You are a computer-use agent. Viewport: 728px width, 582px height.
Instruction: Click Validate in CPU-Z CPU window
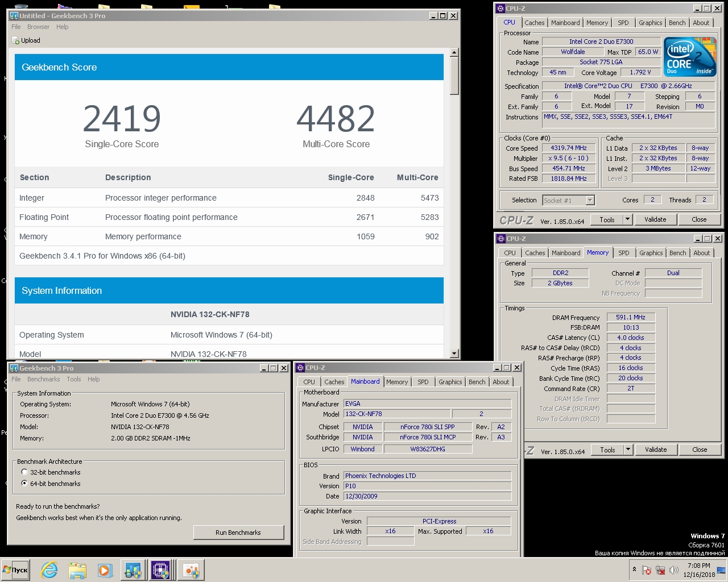click(x=655, y=219)
